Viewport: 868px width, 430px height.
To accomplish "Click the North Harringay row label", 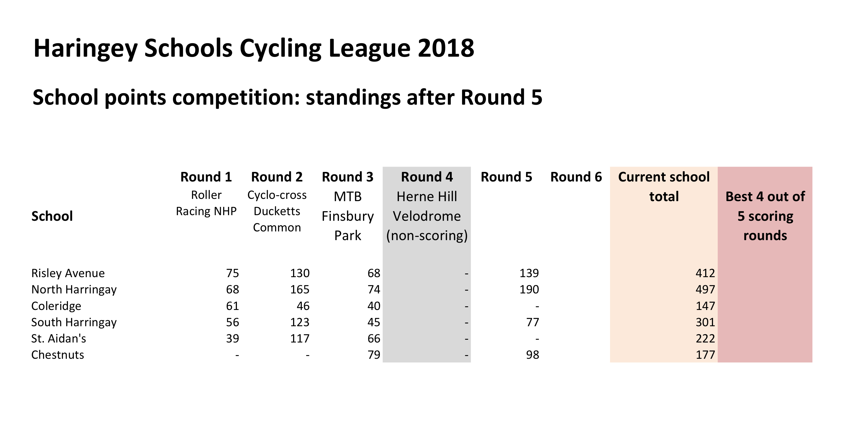I will pyautogui.click(x=74, y=289).
